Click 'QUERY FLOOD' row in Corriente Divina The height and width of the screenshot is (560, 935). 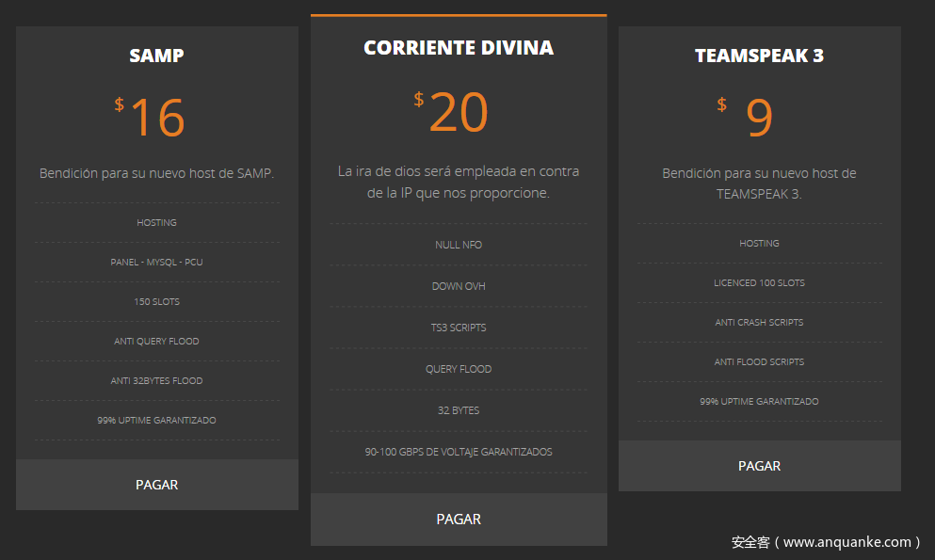(x=459, y=369)
